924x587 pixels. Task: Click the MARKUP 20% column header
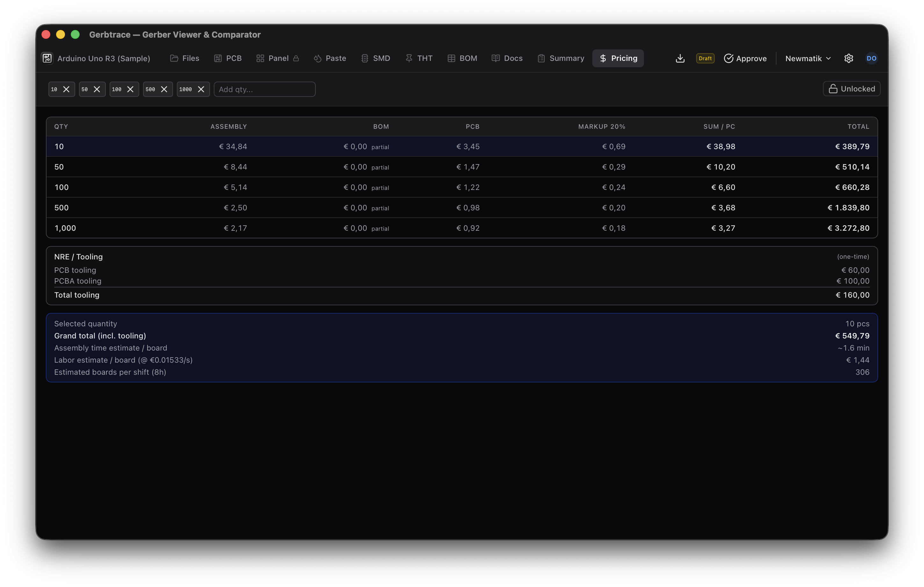pos(602,127)
